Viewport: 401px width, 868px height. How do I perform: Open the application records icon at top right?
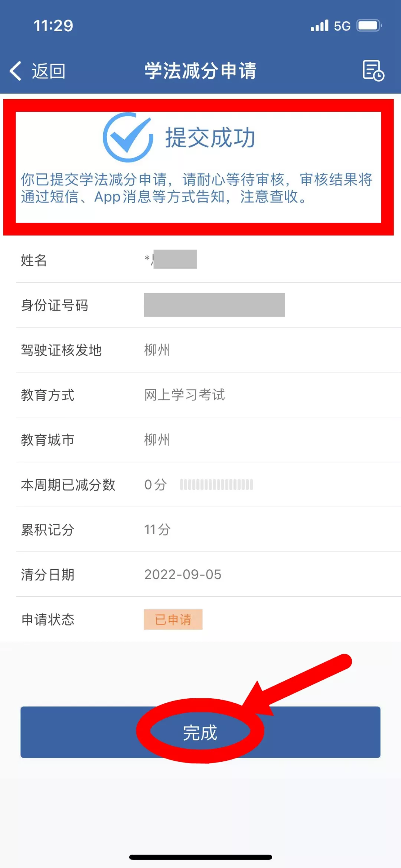[x=373, y=71]
